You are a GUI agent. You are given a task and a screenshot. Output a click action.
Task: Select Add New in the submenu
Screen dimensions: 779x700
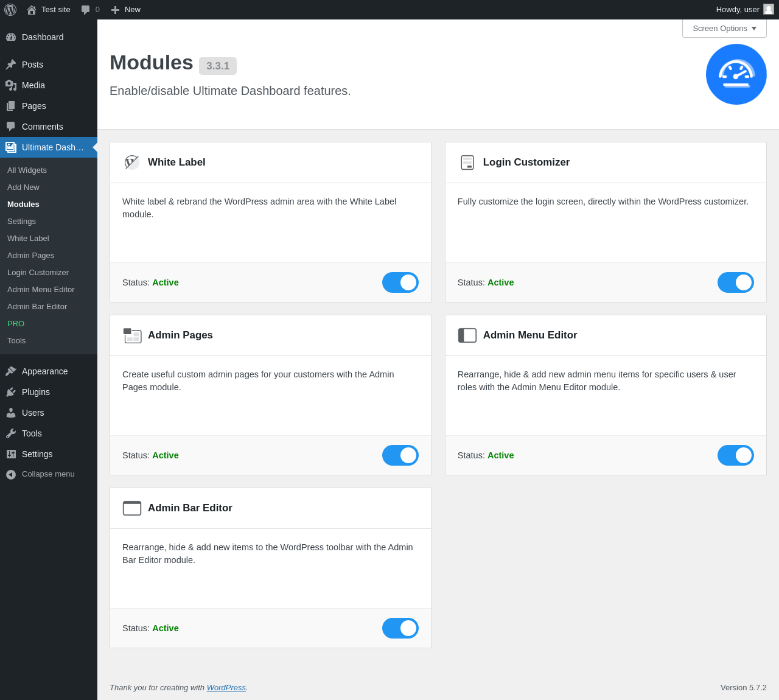click(x=49, y=187)
